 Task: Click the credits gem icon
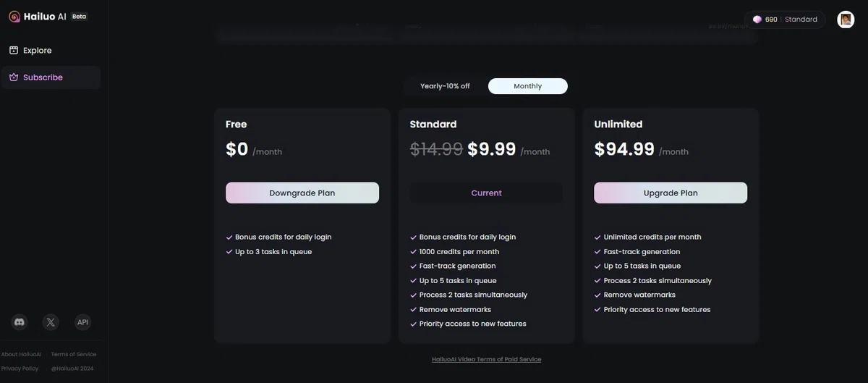757,20
